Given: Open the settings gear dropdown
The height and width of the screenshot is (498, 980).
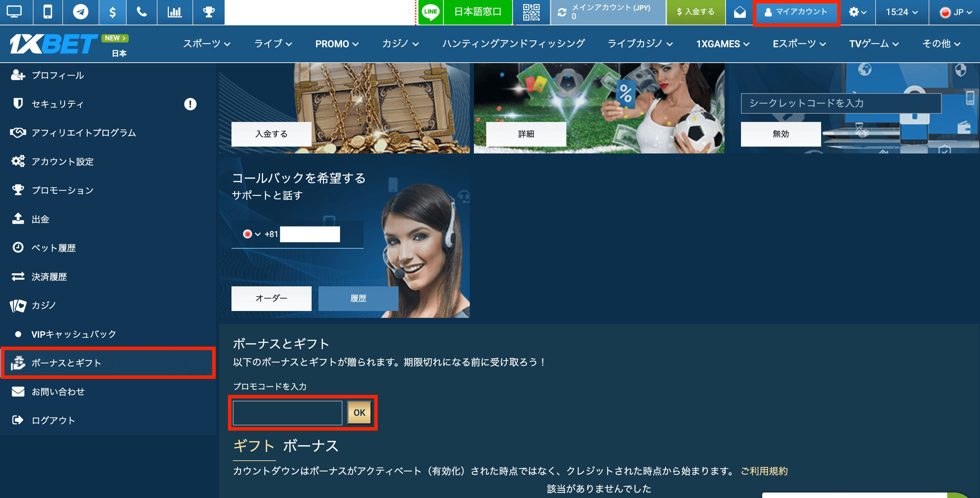Looking at the screenshot, I should coord(857,12).
